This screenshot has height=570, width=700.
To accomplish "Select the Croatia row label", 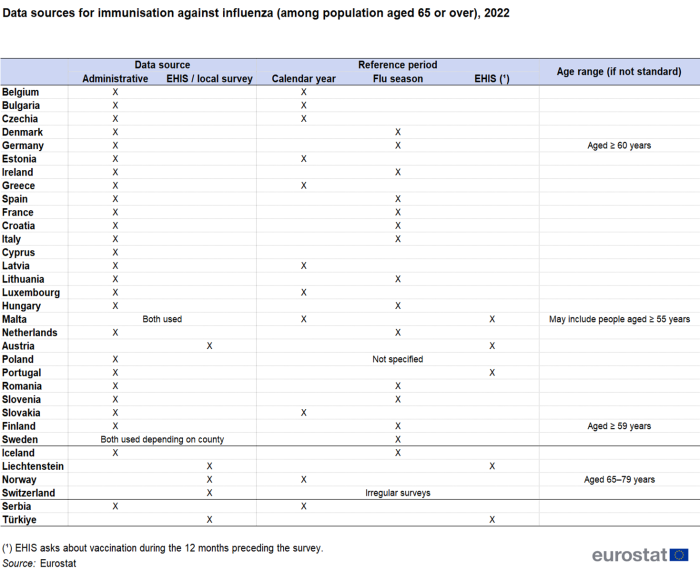I will (x=18, y=226).
